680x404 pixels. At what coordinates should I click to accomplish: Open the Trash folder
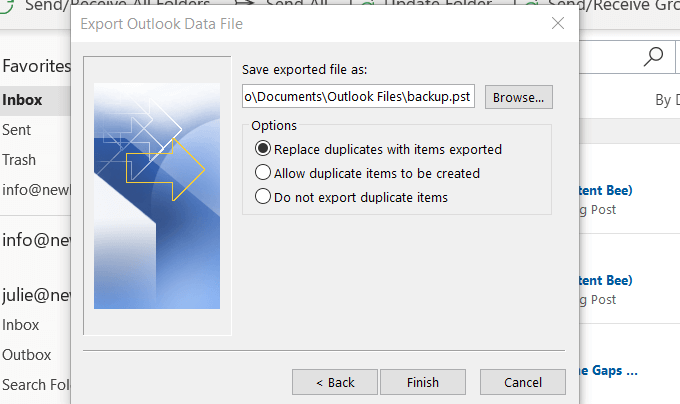click(x=19, y=160)
